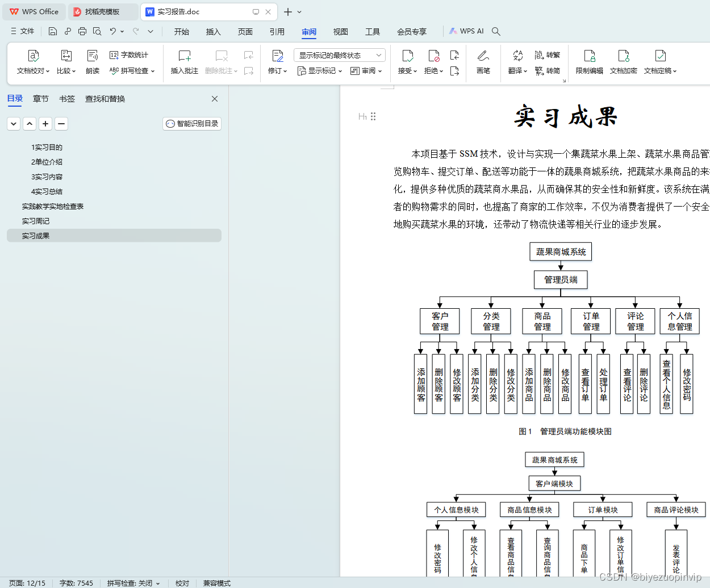Switch to 页面 ribbon tab

click(245, 32)
